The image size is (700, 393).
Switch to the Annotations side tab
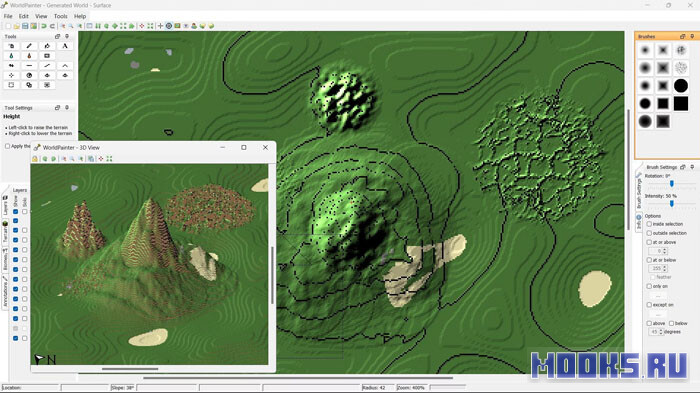[5, 291]
